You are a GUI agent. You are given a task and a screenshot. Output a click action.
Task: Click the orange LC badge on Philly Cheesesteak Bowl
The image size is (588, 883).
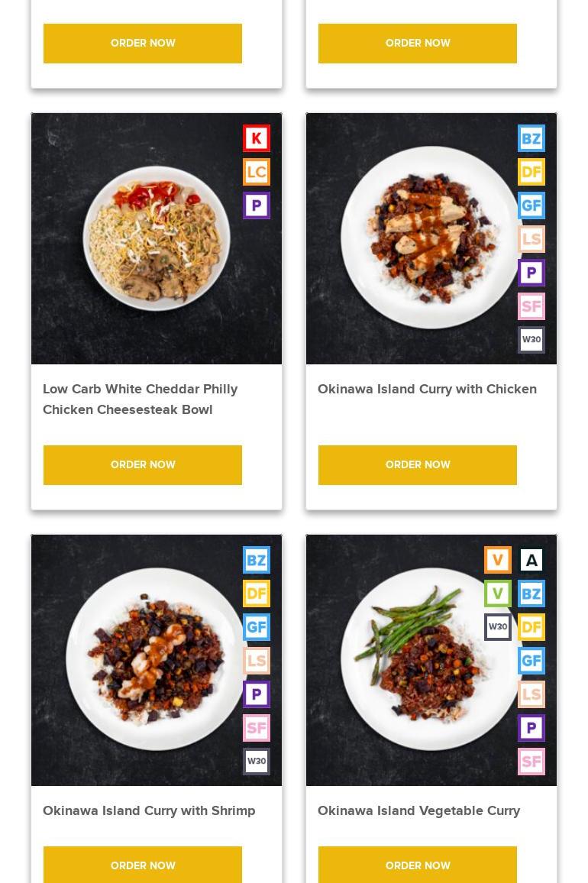pyautogui.click(x=257, y=172)
